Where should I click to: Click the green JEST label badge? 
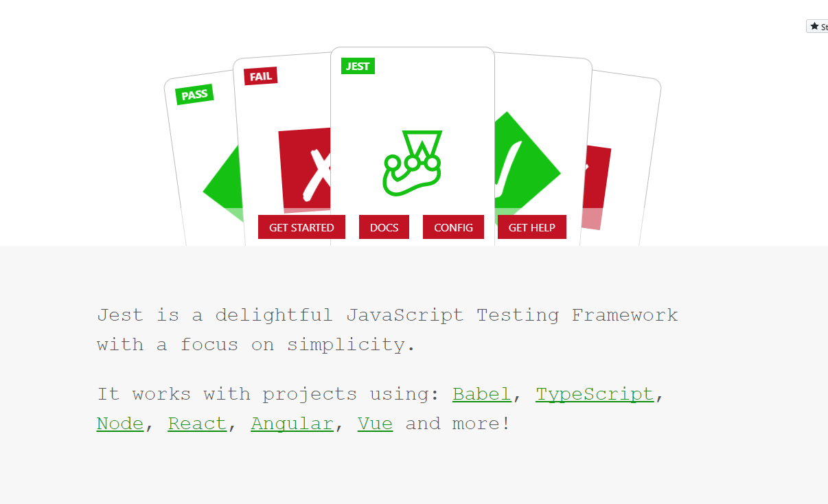[x=358, y=66]
